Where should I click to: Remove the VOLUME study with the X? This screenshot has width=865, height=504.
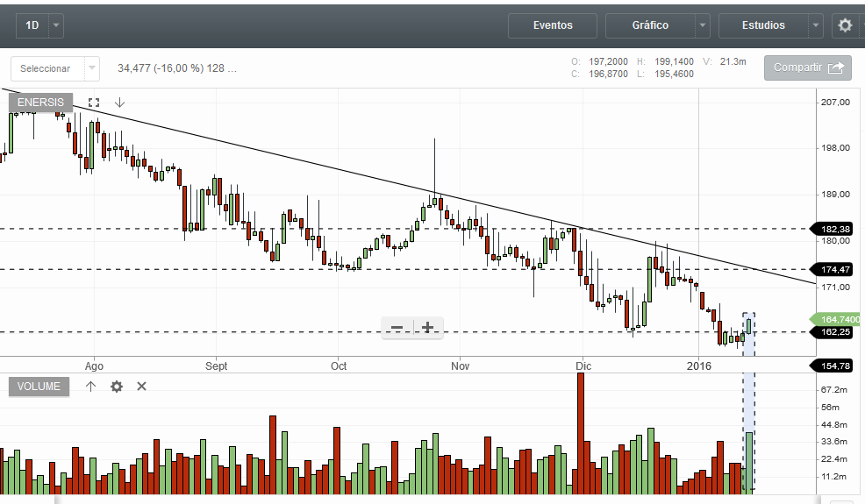tap(142, 387)
